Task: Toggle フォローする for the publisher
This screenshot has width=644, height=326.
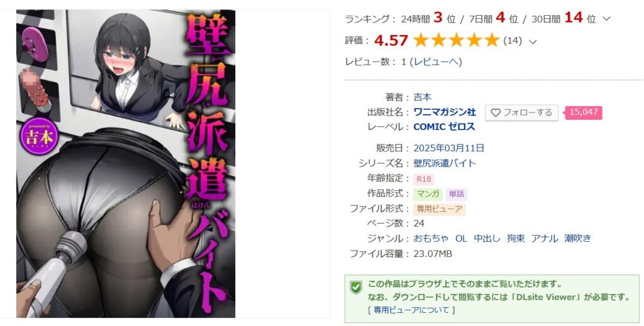Action: point(521,112)
